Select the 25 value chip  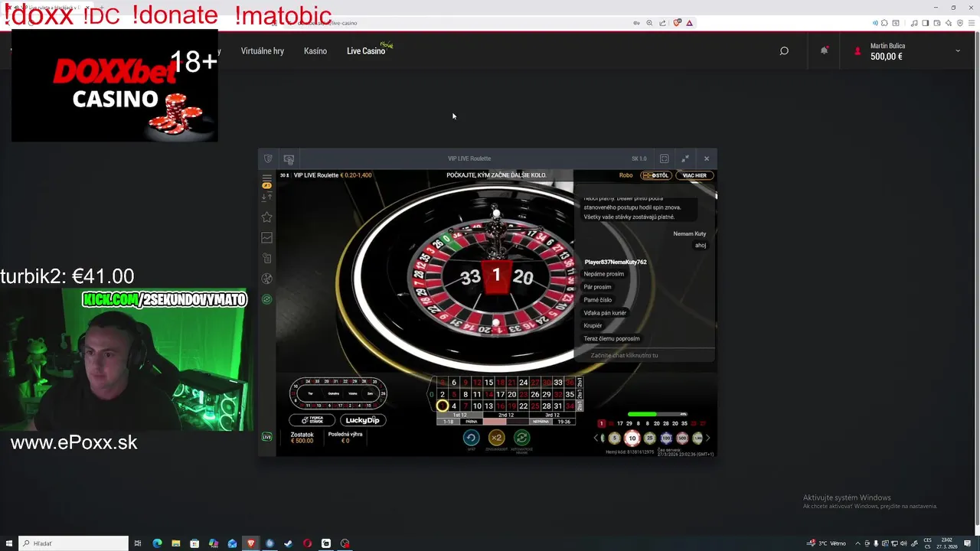coord(649,438)
